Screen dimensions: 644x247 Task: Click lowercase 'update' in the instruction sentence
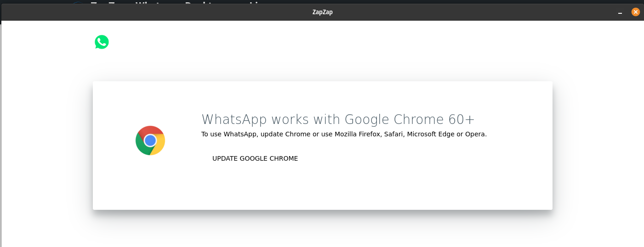(x=273, y=135)
